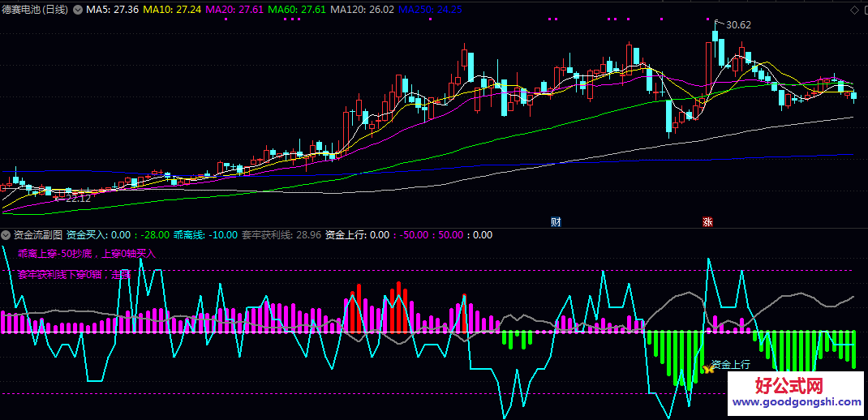Expand the 资金流副图 indicator dropdown arrow
The height and width of the screenshot is (420, 868).
click(x=7, y=235)
